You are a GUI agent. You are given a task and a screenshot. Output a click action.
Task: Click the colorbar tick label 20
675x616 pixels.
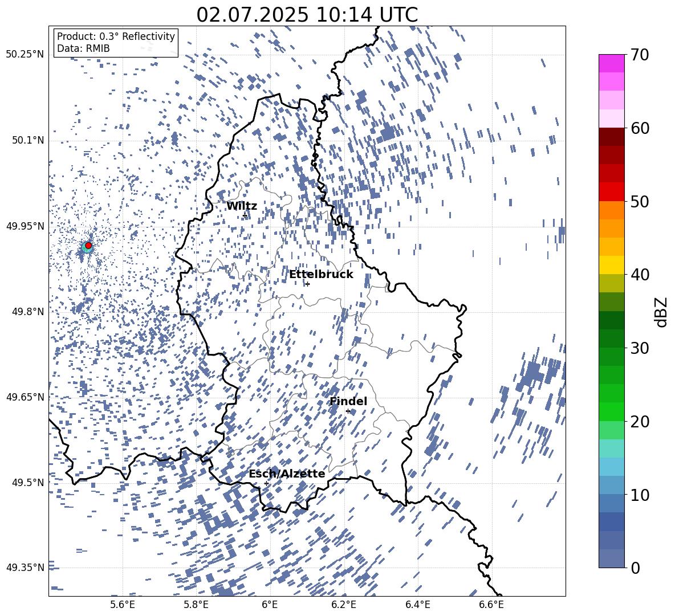(x=640, y=421)
